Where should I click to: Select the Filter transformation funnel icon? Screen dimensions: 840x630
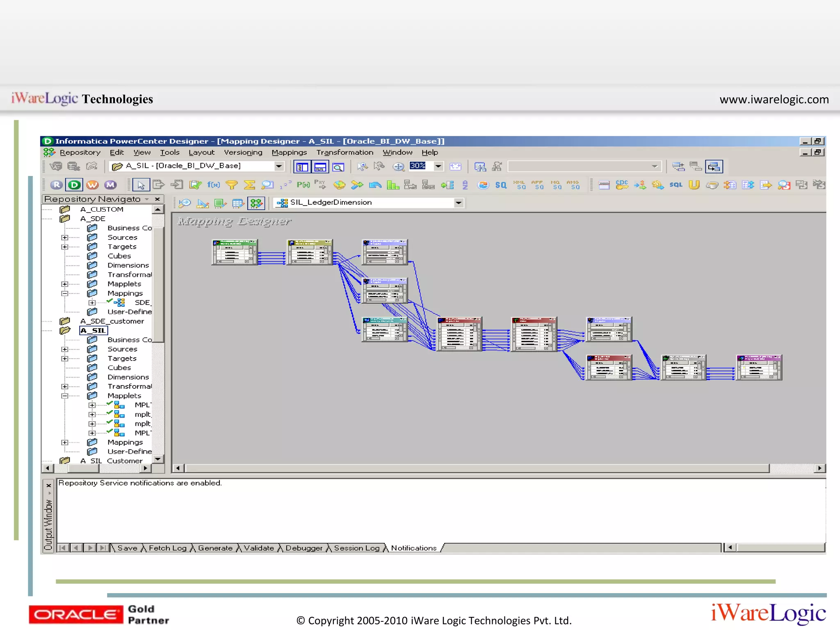click(231, 185)
